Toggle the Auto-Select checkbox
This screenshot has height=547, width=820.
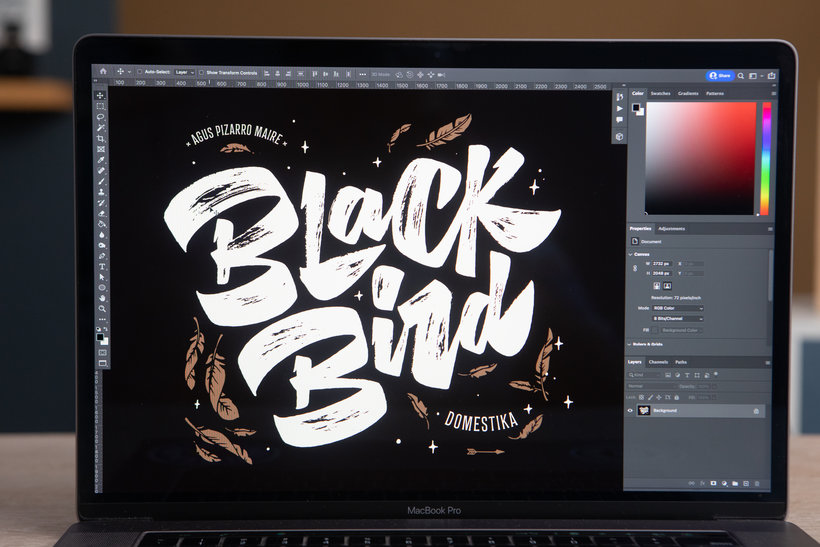pos(140,72)
